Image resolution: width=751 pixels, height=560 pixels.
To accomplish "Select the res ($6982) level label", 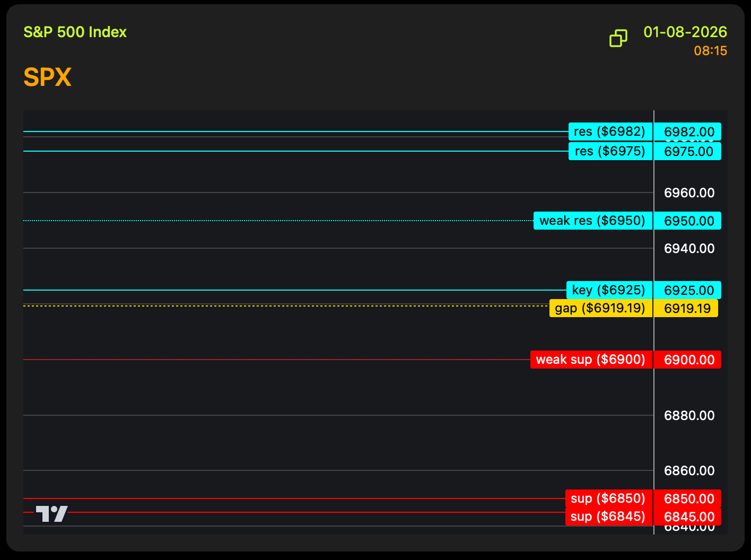I will (x=610, y=132).
